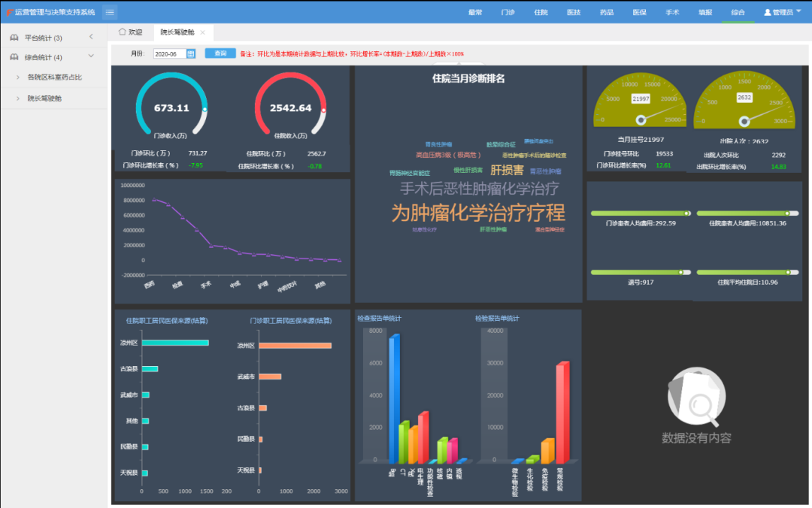Click the 门诊患者人均费用 progress bar
Screen dimensions: 812x508
click(641, 213)
